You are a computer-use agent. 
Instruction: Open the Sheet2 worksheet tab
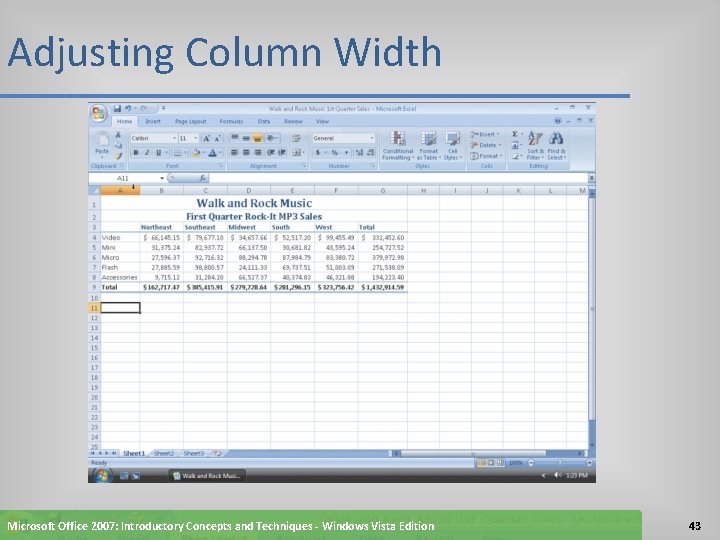[164, 454]
